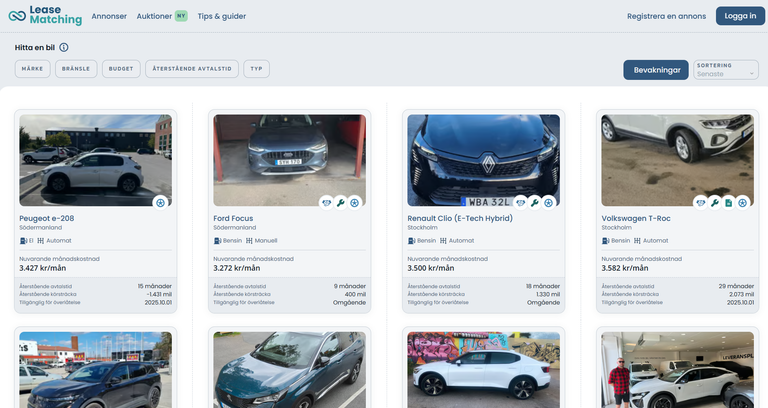Click the blue Ford Focus photo

(x=289, y=160)
